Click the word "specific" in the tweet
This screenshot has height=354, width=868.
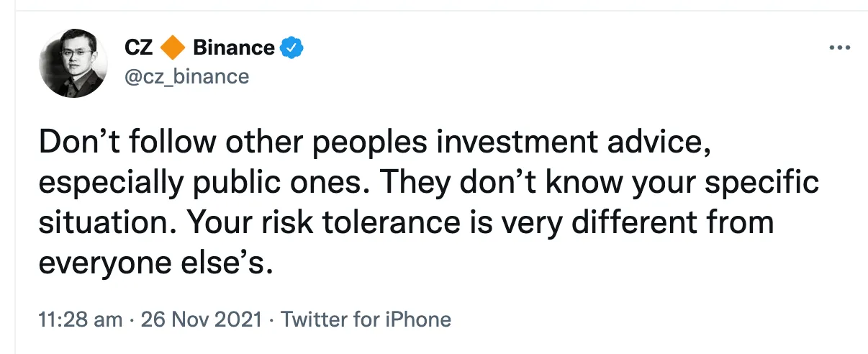764,183
